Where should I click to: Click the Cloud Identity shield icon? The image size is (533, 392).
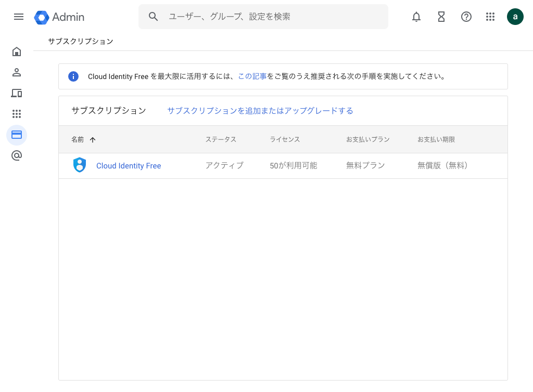80,165
